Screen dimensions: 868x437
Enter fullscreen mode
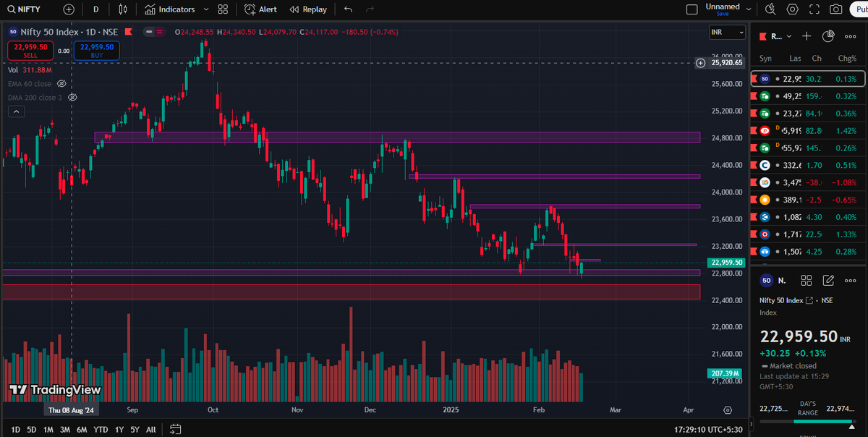[815, 9]
